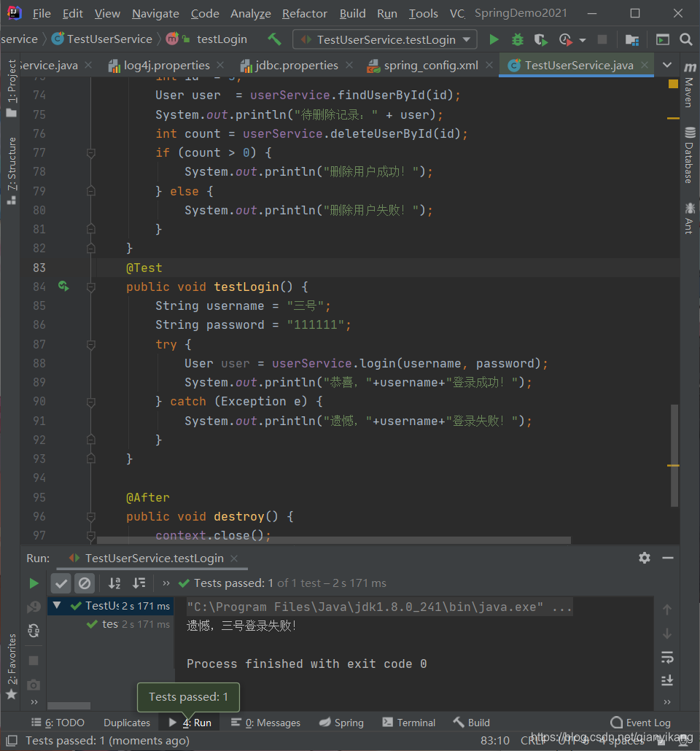This screenshot has width=700, height=751.
Task: Switch to jdbc.properties editor tab
Action: 295,65
